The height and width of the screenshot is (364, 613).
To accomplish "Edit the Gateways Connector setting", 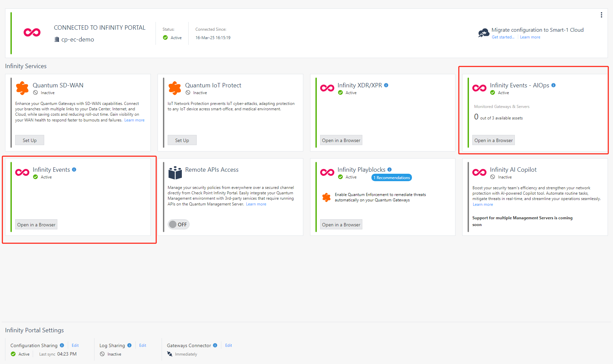I will tap(228, 345).
